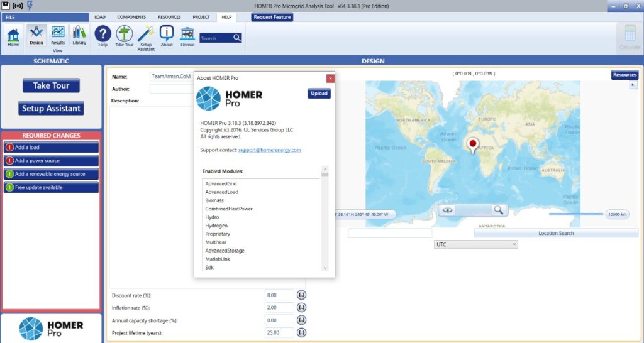Click the red location pin on map
The image size is (644, 343).
[473, 145]
